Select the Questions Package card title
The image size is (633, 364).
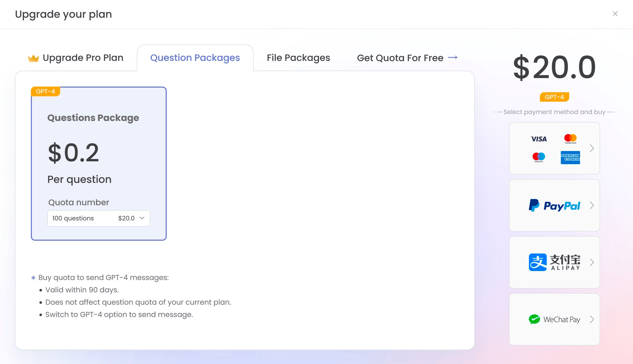(93, 118)
